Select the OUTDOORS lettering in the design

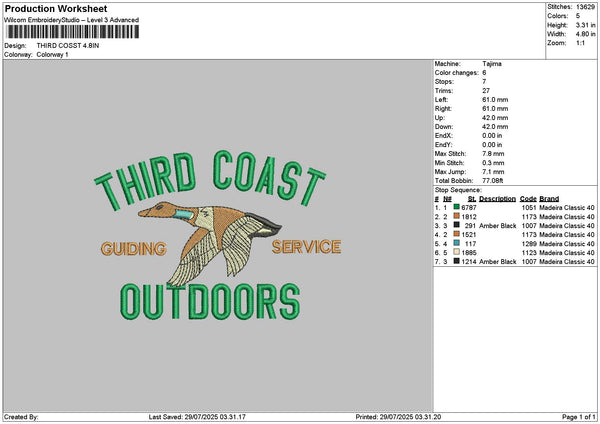pyautogui.click(x=210, y=301)
